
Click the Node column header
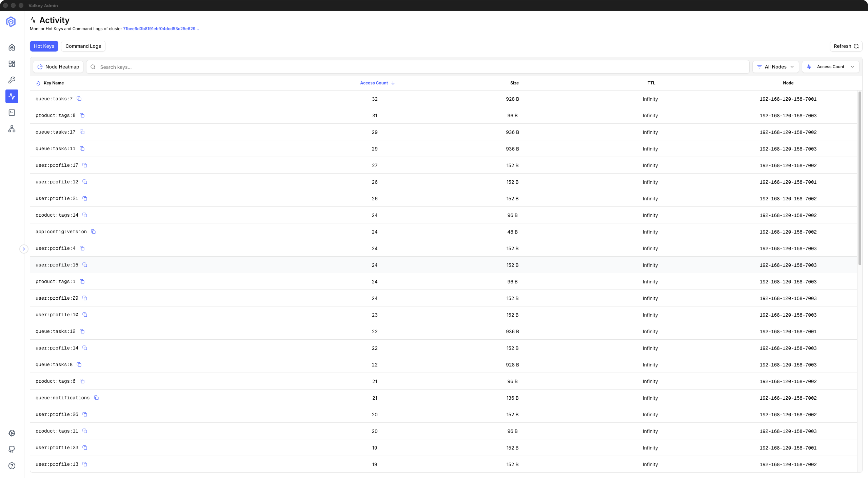point(788,83)
